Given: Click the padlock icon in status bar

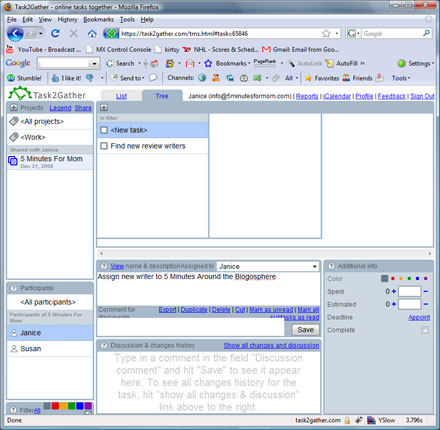Looking at the screenshot, I should point(347,420).
